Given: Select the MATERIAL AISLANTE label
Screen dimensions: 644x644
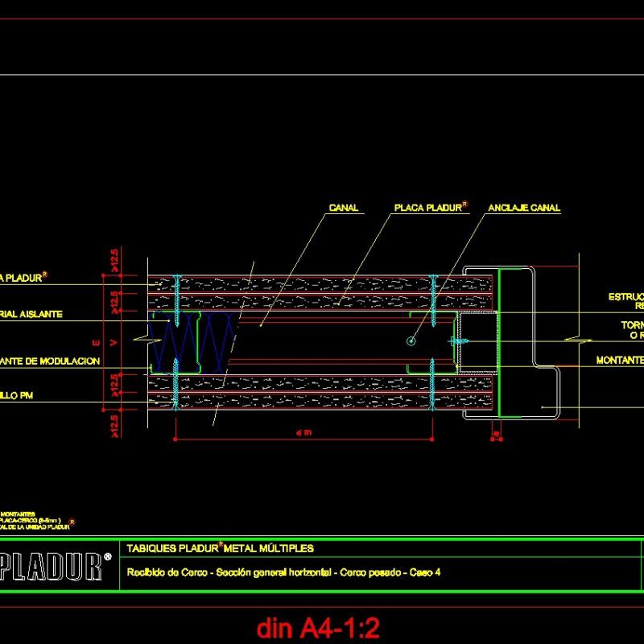Looking at the screenshot, I should click(32, 316).
